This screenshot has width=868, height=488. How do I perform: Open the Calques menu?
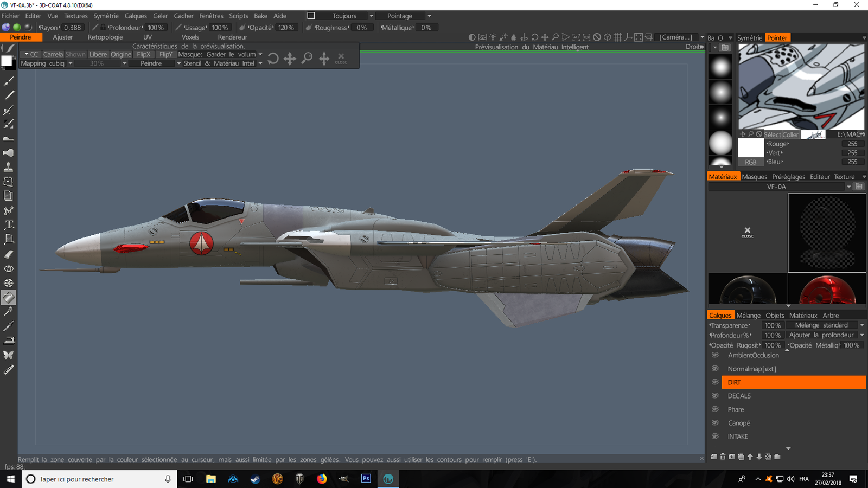(x=136, y=16)
